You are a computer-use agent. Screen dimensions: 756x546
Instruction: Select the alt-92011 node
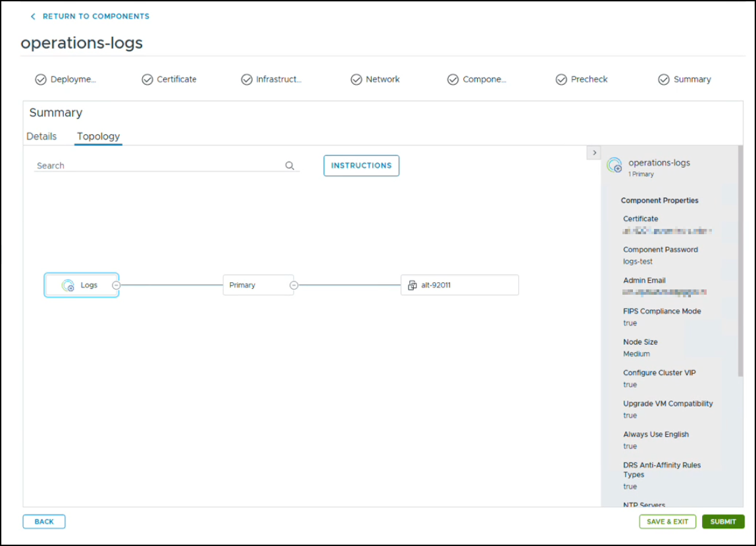click(459, 285)
